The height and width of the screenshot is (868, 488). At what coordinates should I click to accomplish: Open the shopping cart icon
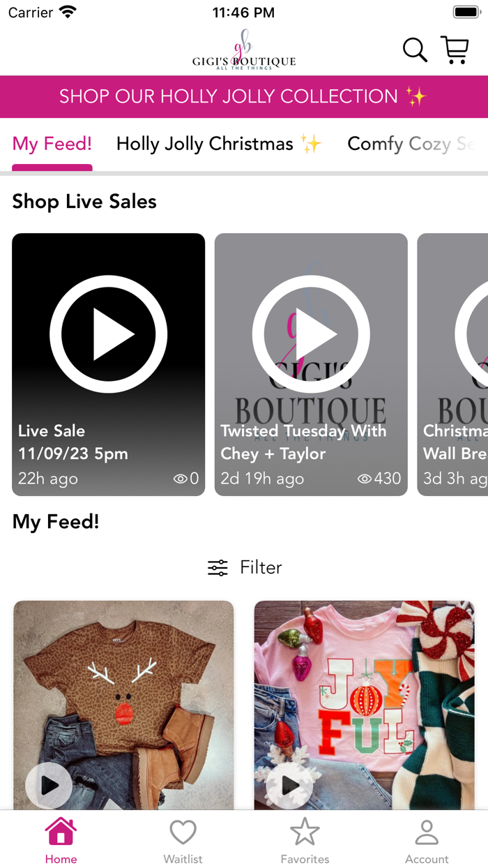pyautogui.click(x=455, y=50)
